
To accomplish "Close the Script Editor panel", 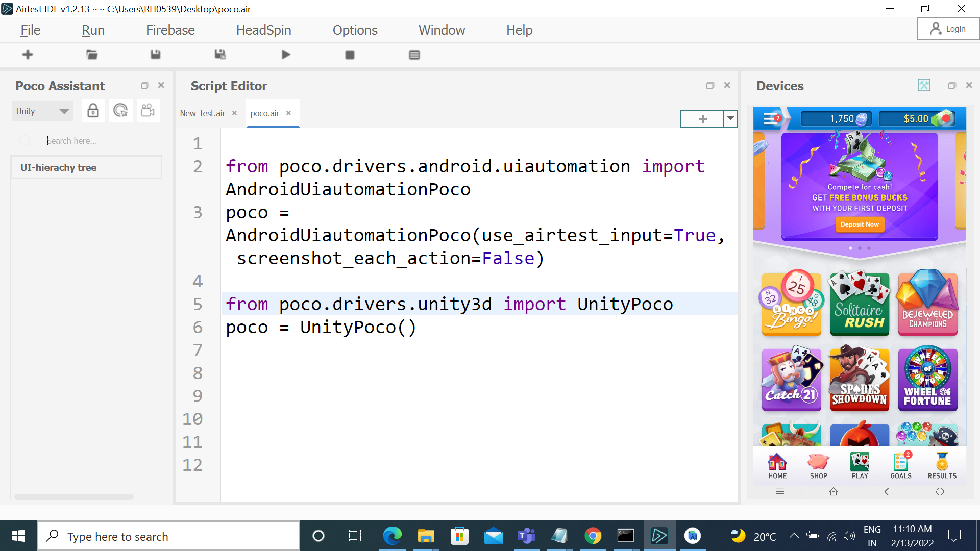I will [727, 85].
